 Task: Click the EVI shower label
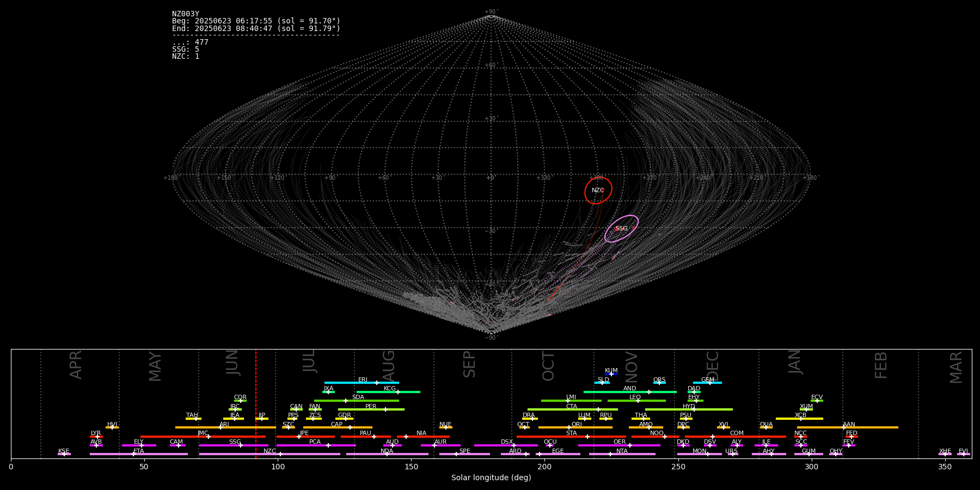(963, 451)
